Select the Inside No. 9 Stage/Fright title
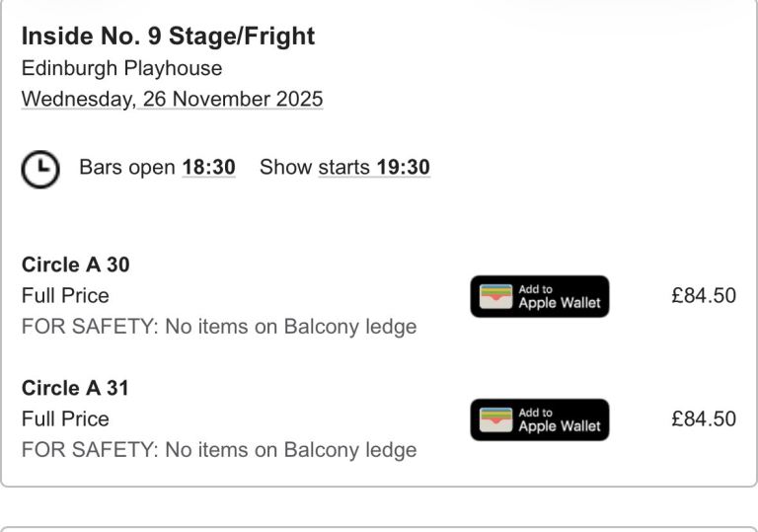758x532 pixels. tap(168, 37)
